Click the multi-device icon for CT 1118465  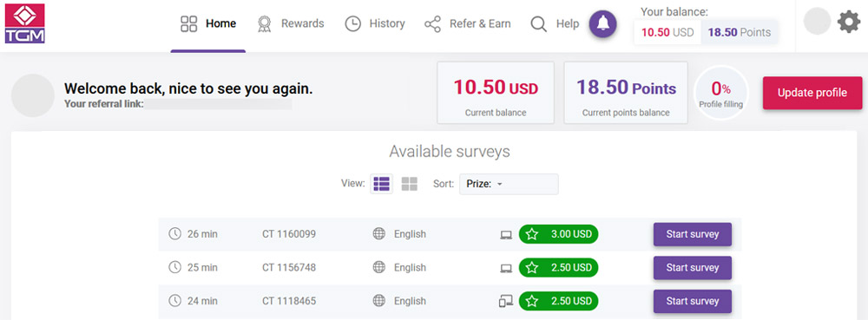pos(506,301)
